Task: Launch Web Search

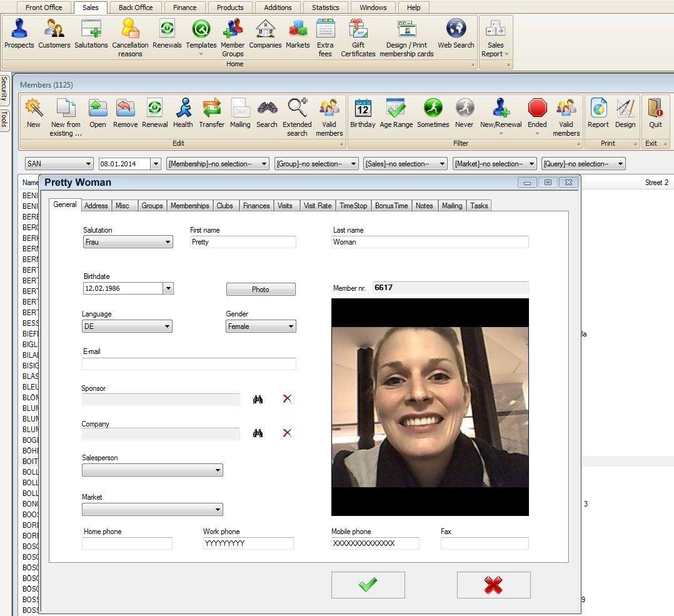Action: click(456, 34)
